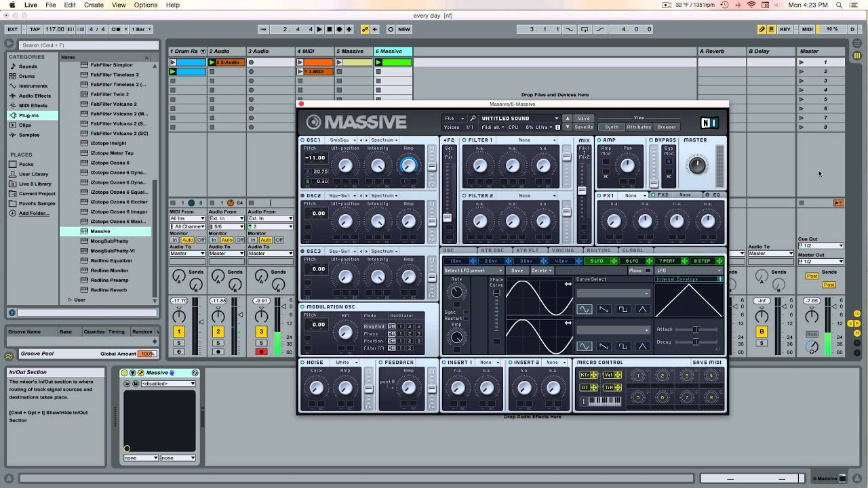Open Clips category in browser
868x488 pixels.
(25, 125)
